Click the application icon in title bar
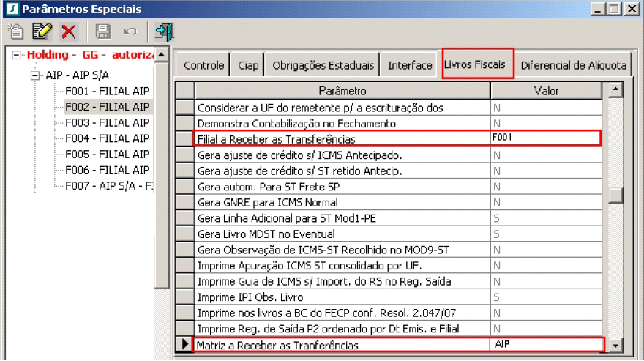This screenshot has height=361, width=644. (x=12, y=9)
